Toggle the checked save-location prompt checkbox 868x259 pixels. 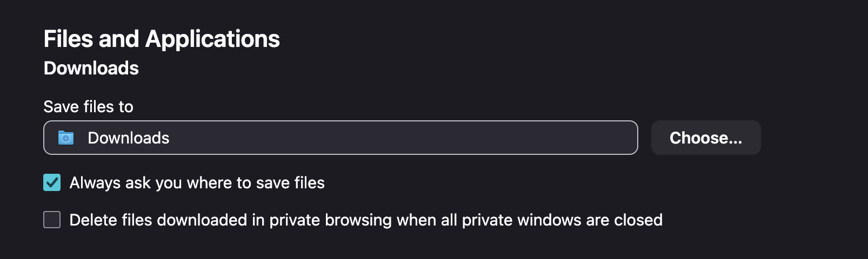pos(52,183)
